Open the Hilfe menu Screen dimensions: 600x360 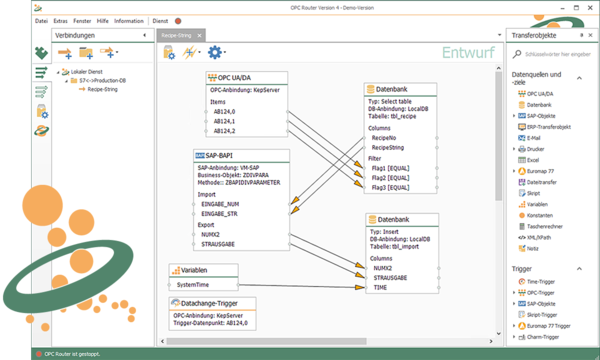tap(103, 21)
